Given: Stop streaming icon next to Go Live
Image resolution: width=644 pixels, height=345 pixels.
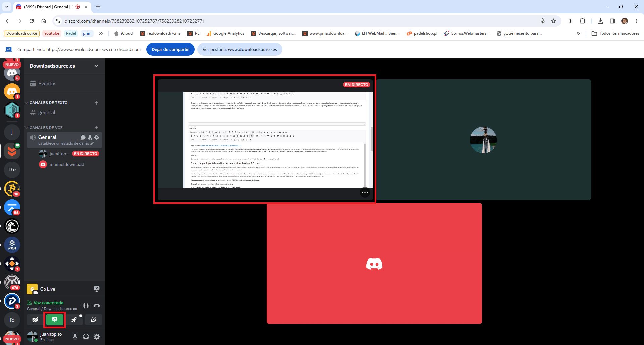Looking at the screenshot, I should 97,289.
